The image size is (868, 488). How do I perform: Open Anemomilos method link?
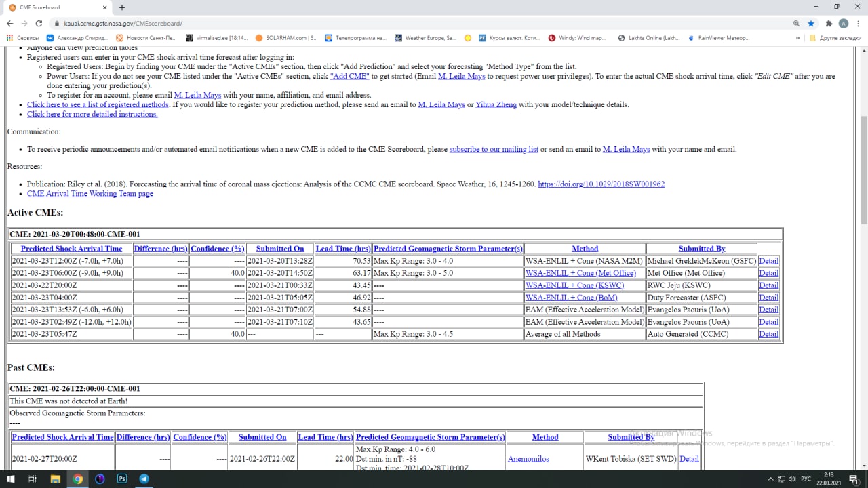[528, 459]
